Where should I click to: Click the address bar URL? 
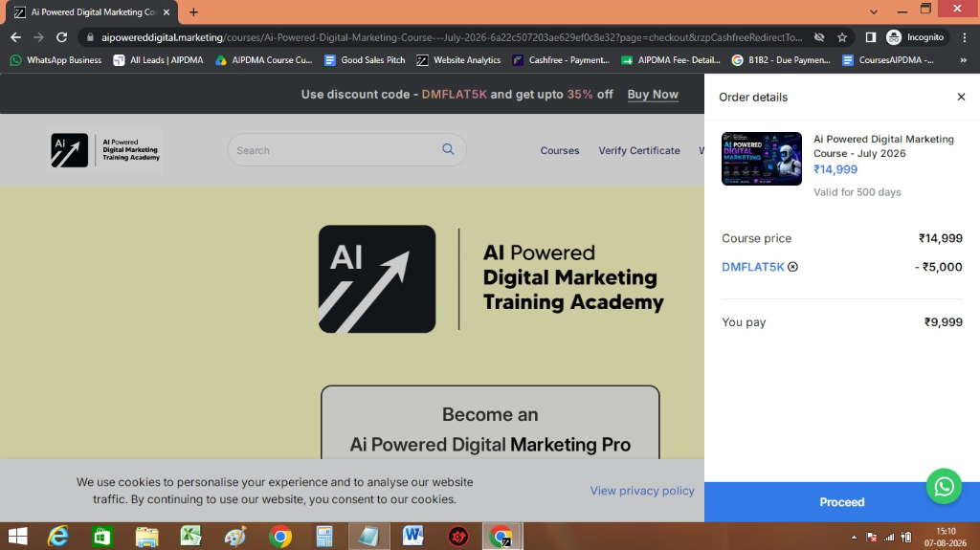click(x=452, y=37)
